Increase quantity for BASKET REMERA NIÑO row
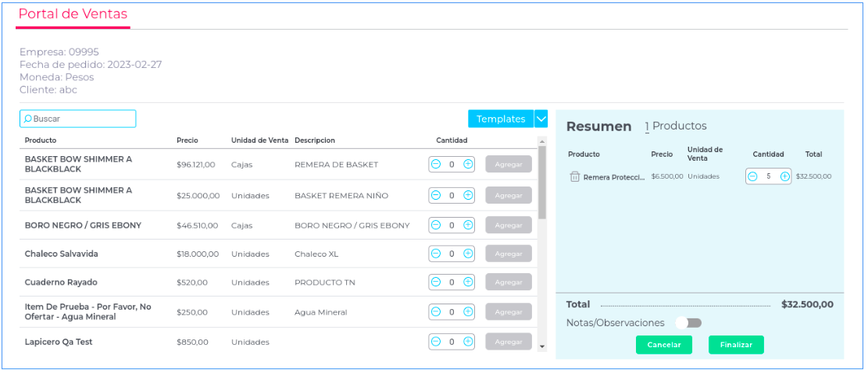The height and width of the screenshot is (373, 868). coord(468,195)
